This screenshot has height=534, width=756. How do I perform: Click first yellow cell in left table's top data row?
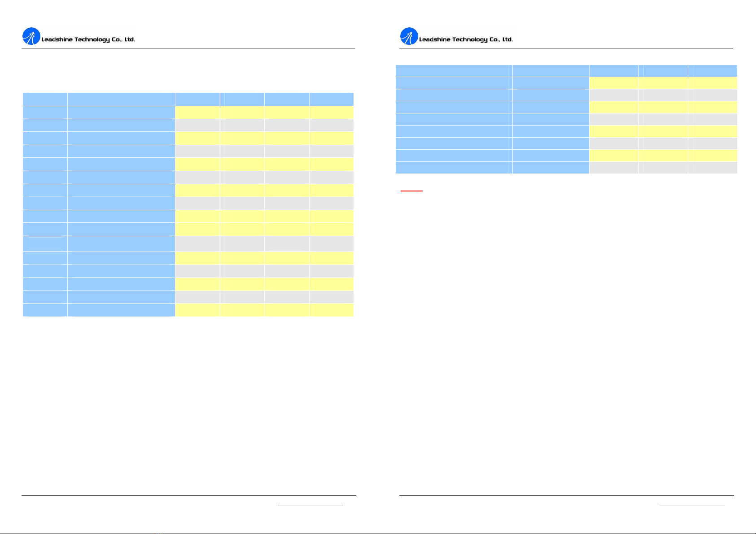(197, 112)
